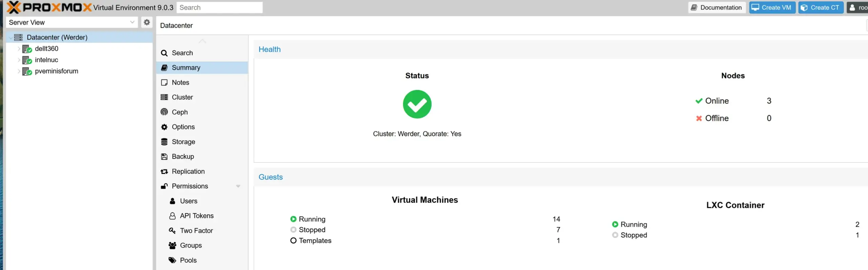Screen dimensions: 868x270
Task: Click the Health panel header
Action: tap(561, 49)
